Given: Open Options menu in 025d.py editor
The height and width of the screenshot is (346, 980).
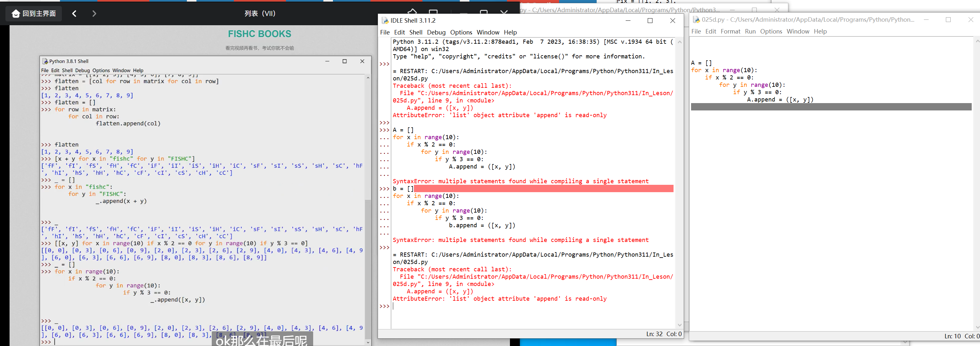Looking at the screenshot, I should tap(771, 31).
